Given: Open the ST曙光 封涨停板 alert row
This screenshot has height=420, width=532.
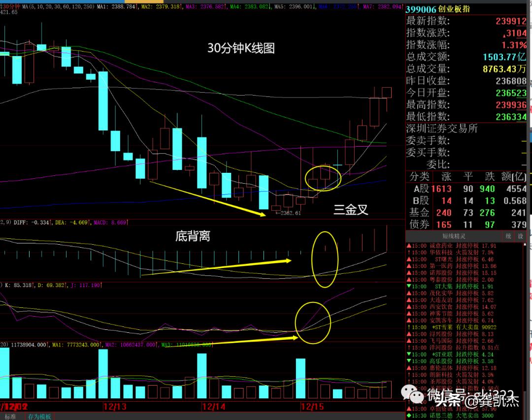Looking at the screenshot, I should [452, 259].
